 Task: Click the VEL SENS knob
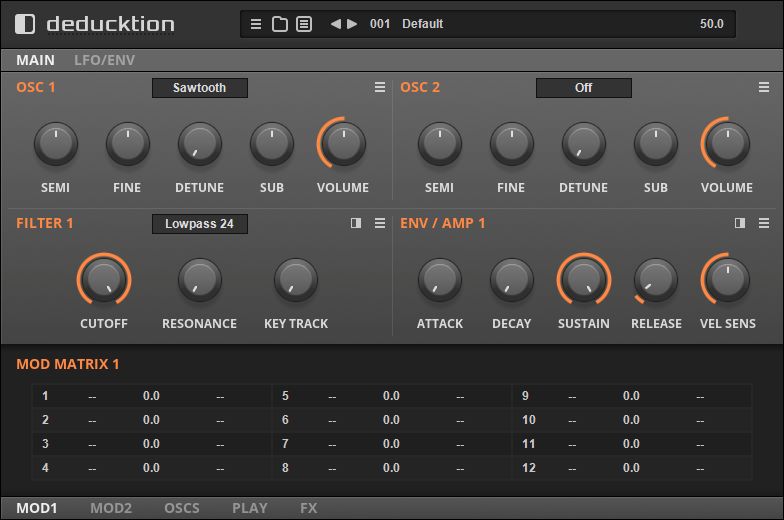(728, 280)
